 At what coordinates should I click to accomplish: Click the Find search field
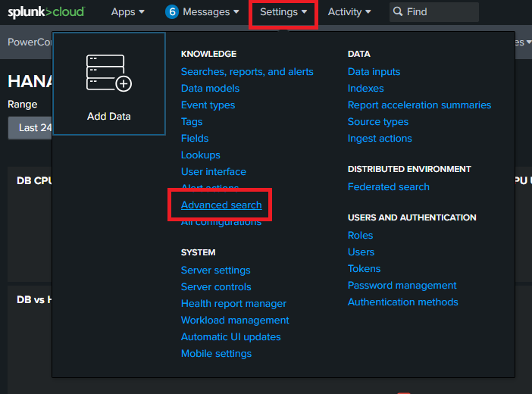tap(440, 12)
